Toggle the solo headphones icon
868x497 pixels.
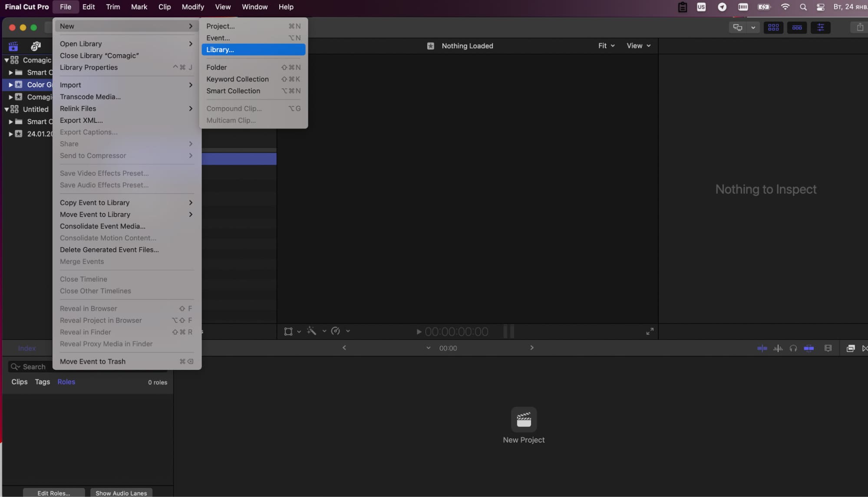(793, 348)
